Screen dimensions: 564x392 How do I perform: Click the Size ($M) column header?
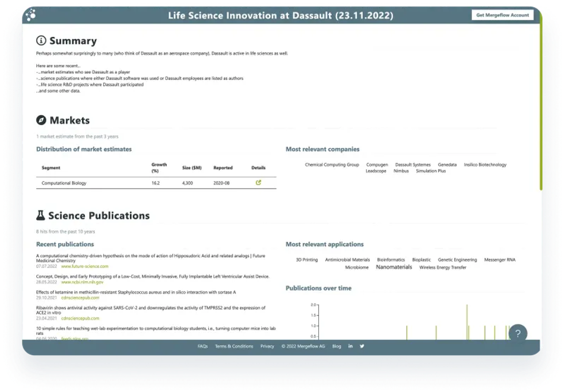click(x=192, y=168)
